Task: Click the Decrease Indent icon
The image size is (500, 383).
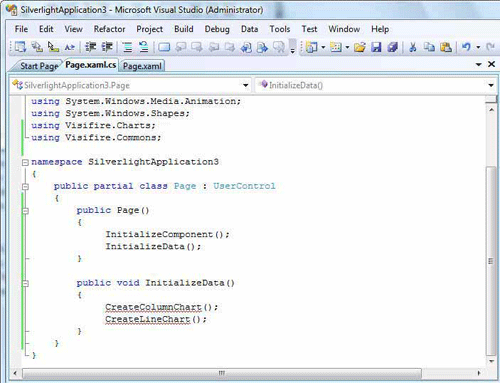Action: point(91,47)
